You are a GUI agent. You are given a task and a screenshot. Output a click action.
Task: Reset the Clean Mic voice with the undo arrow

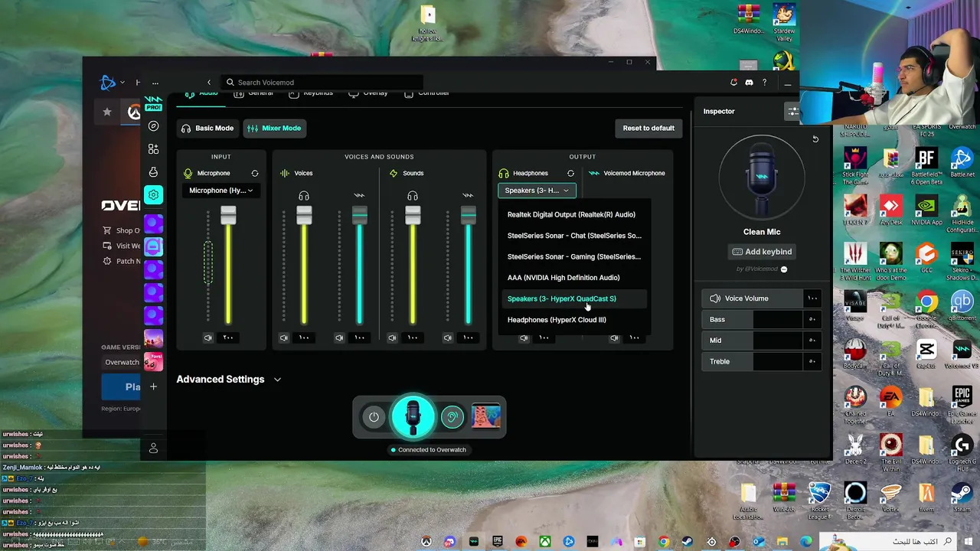click(815, 139)
